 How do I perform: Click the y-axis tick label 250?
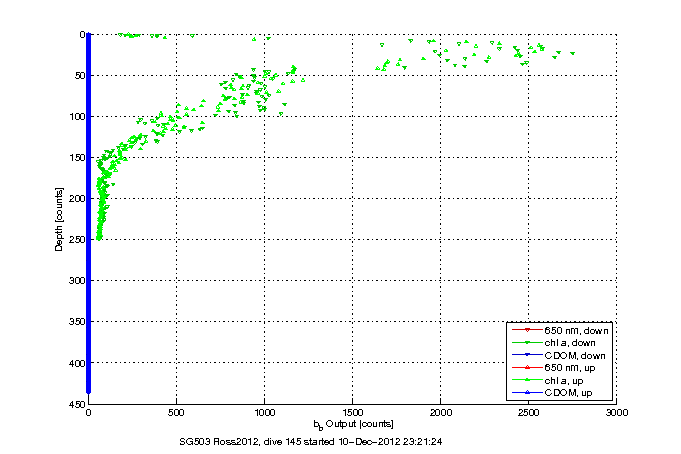(77, 240)
